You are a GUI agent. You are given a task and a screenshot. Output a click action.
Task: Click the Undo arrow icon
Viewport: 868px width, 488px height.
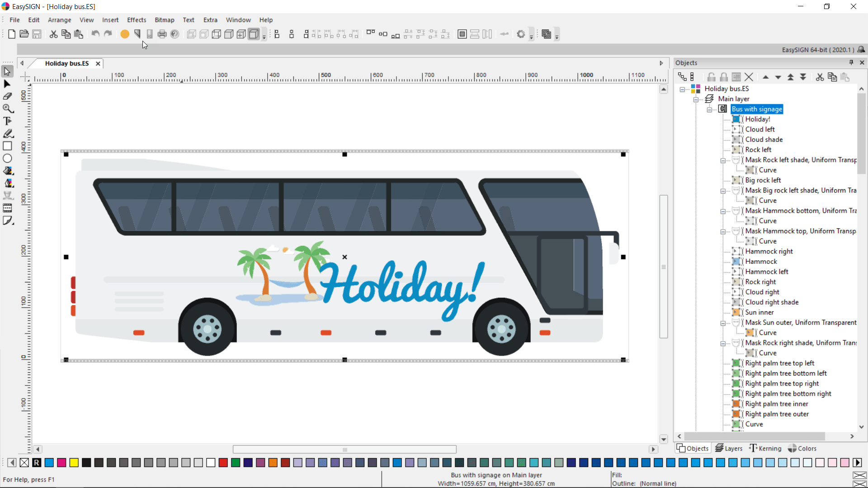point(95,34)
